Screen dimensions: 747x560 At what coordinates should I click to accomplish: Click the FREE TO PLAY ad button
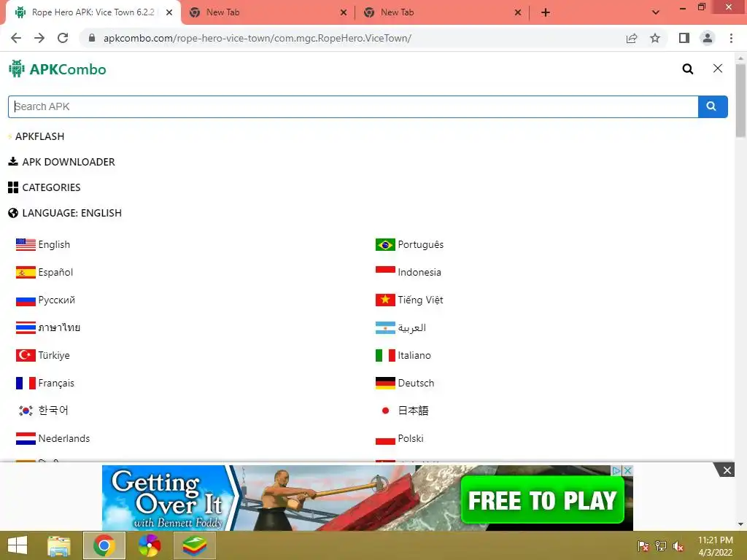(x=543, y=500)
